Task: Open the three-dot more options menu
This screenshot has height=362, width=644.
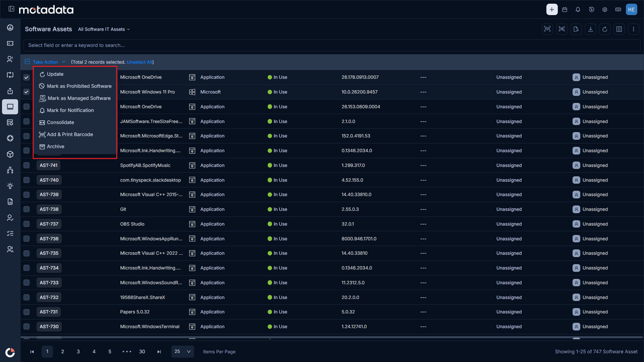Action: point(634,29)
